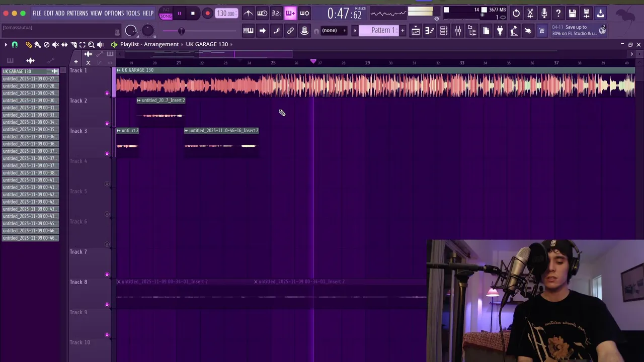Open the ADD menu

tap(60, 14)
